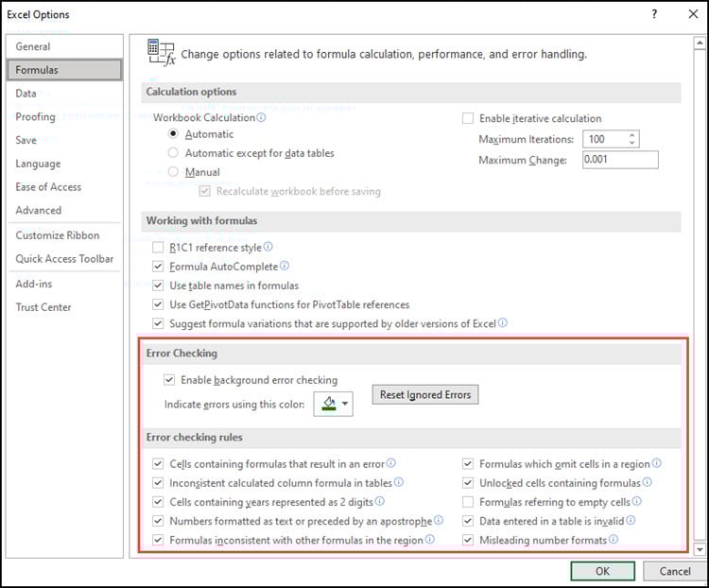Click info icon for formulas that result in error
Screen dimensions: 709x588
coord(391,463)
